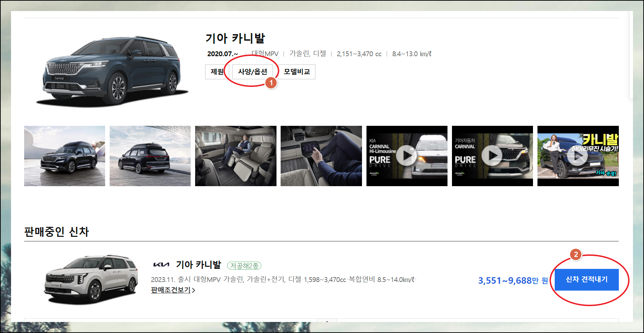644x333 pixels.
Task: Click the 판매중인 신차 section heading
Action: pyautogui.click(x=57, y=232)
